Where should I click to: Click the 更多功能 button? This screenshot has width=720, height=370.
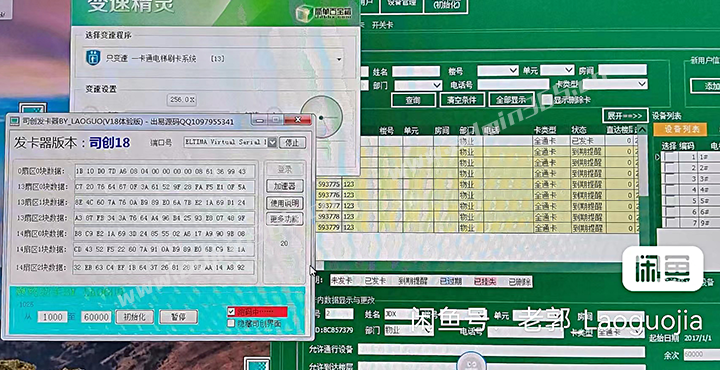pos(285,219)
